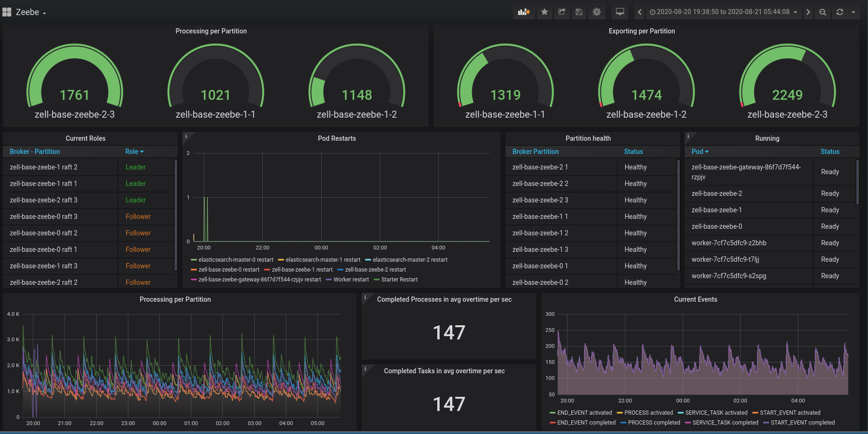Screen dimensions: 868x434
Task: Click the Running table scrollbar
Action: [x=858, y=182]
